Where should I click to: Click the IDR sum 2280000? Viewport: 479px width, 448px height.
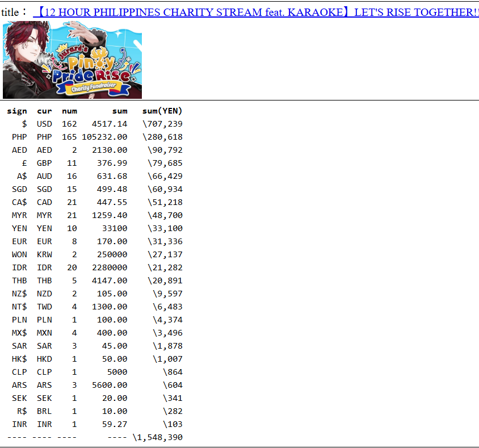[110, 267]
